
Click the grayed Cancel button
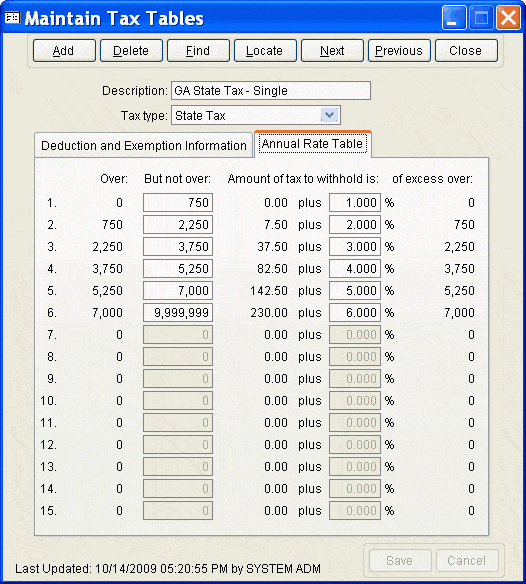coord(467,560)
